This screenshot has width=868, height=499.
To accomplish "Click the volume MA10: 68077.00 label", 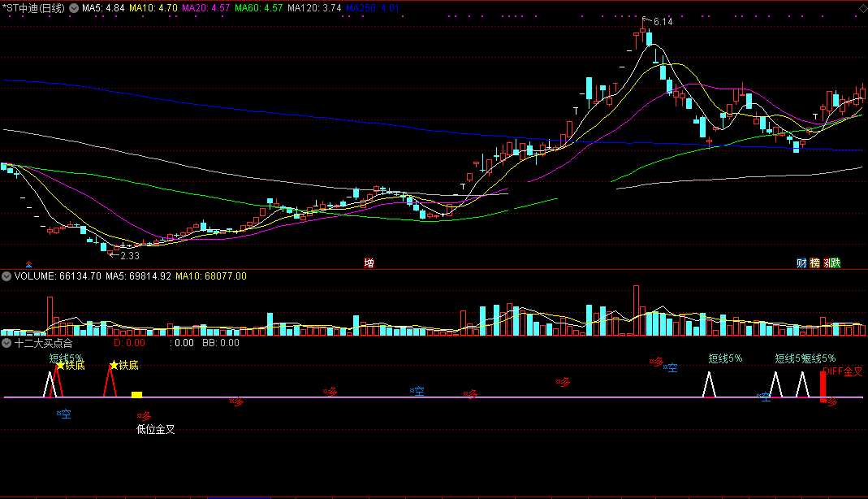I will tap(211, 276).
